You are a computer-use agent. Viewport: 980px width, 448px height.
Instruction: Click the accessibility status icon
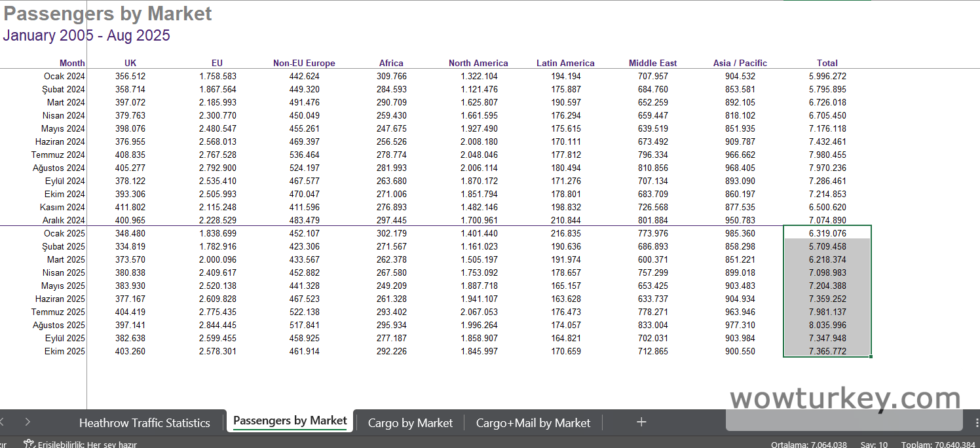tap(29, 444)
